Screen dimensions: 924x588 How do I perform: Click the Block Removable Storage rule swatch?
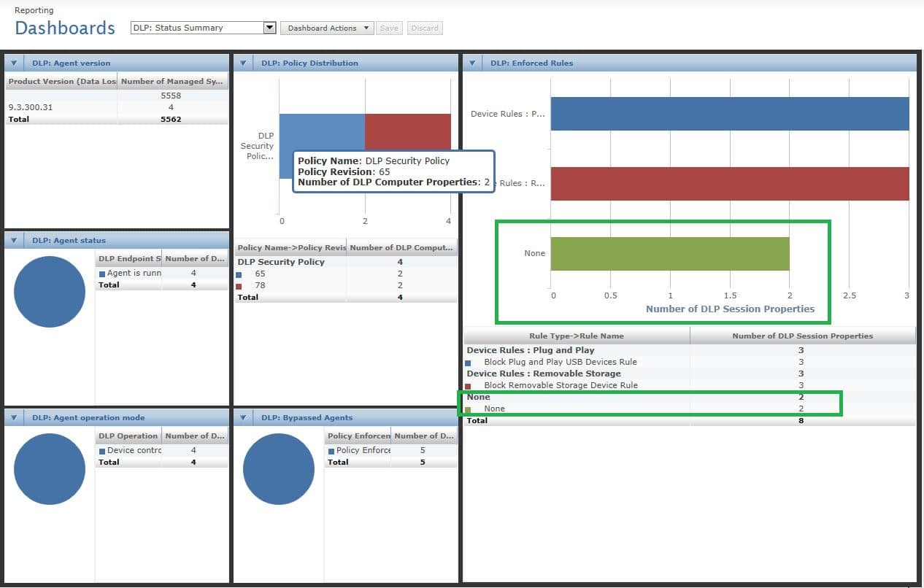click(468, 386)
